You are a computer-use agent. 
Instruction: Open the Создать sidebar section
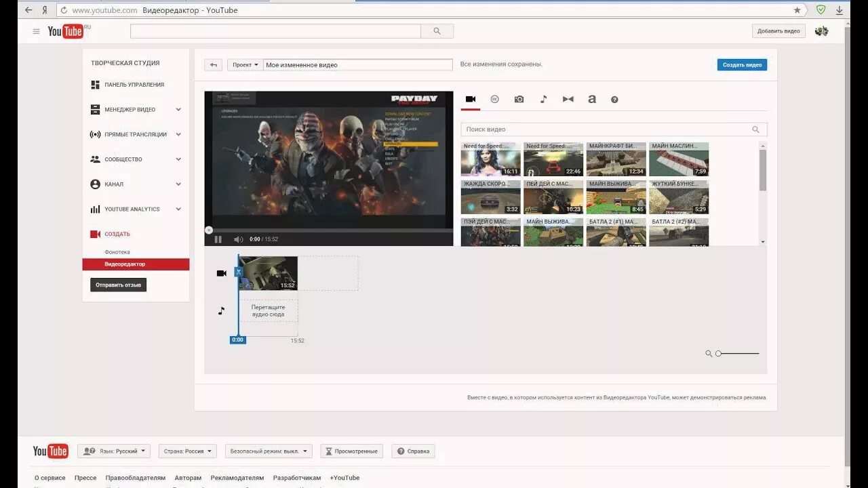117,234
